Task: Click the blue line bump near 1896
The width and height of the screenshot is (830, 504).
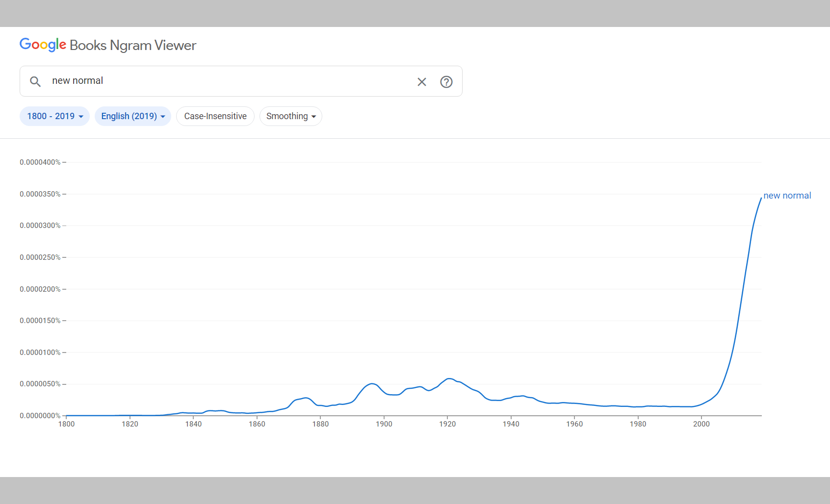Action: [x=372, y=383]
